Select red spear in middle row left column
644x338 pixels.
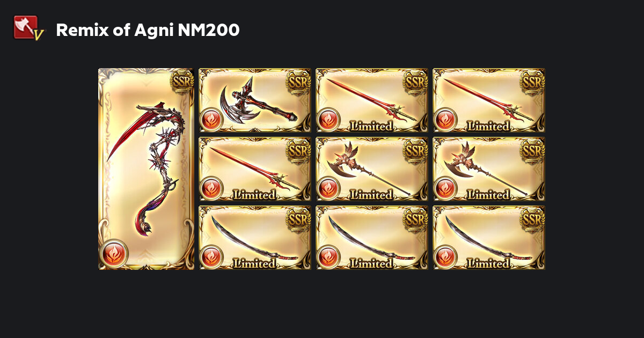pos(255,168)
